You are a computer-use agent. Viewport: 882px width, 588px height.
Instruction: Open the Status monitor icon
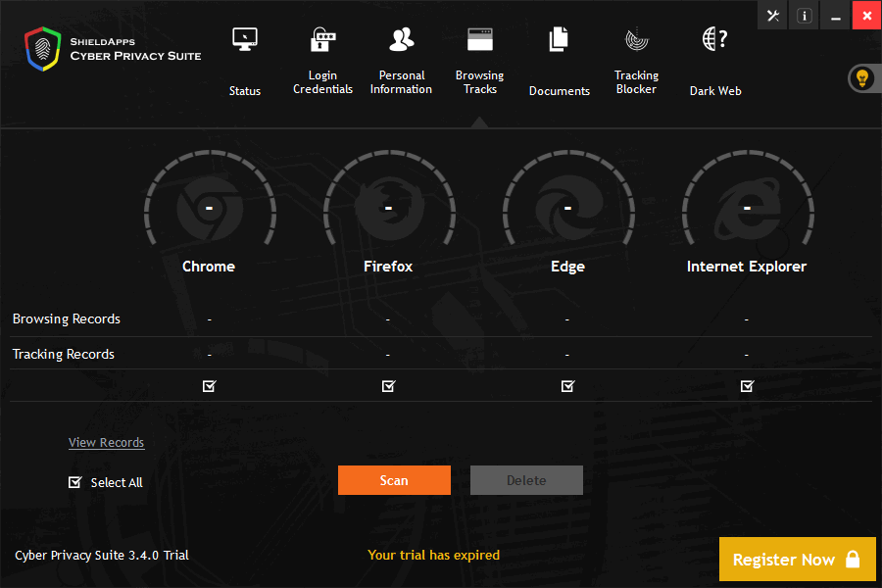pyautogui.click(x=245, y=39)
